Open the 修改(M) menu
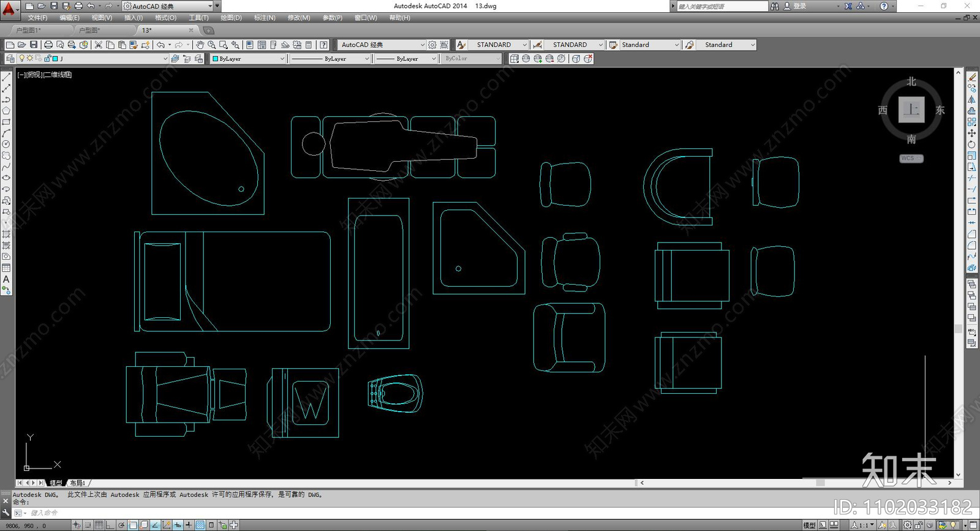Screen dimensions: 980x531 pos(298,18)
